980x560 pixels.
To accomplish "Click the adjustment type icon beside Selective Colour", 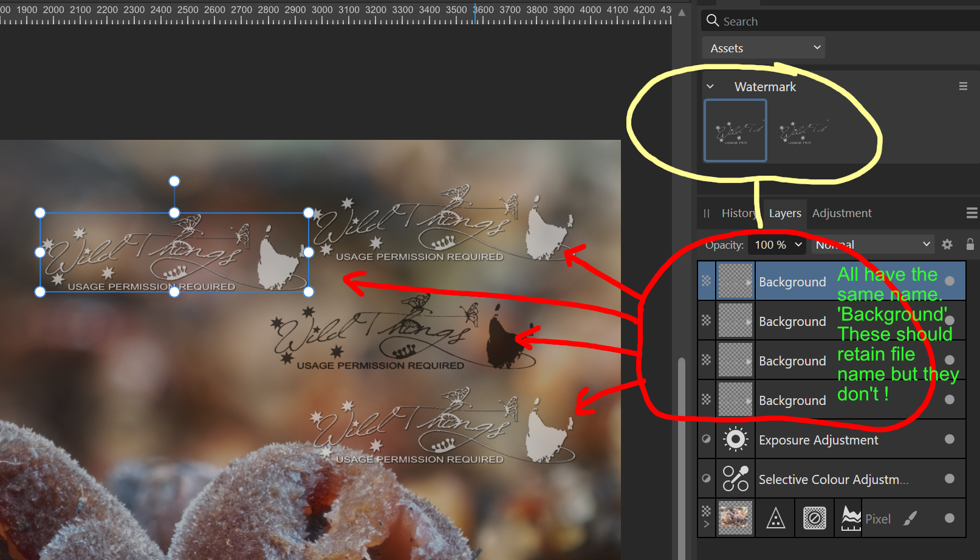I will click(706, 479).
